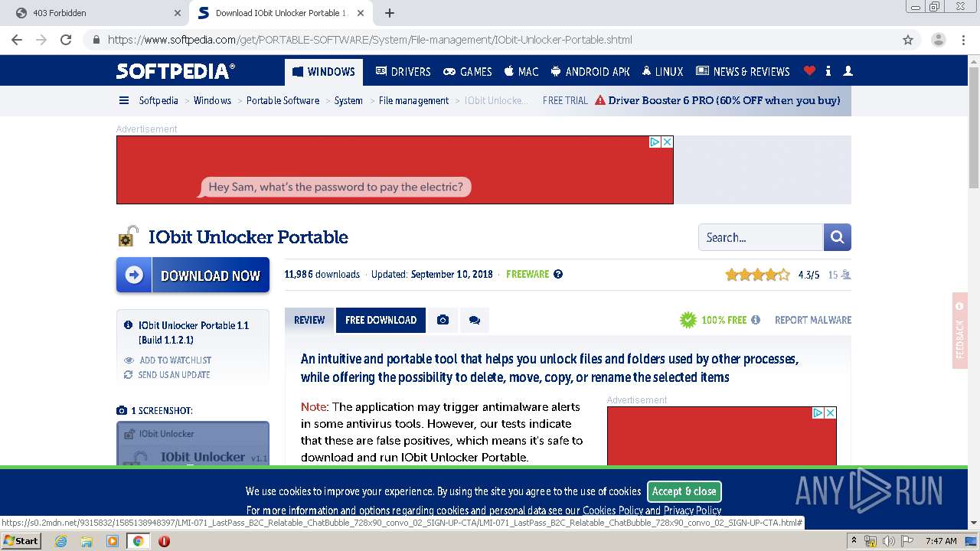Open the Windows breadcrumb link
This screenshot has width=980, height=551.
click(x=212, y=100)
